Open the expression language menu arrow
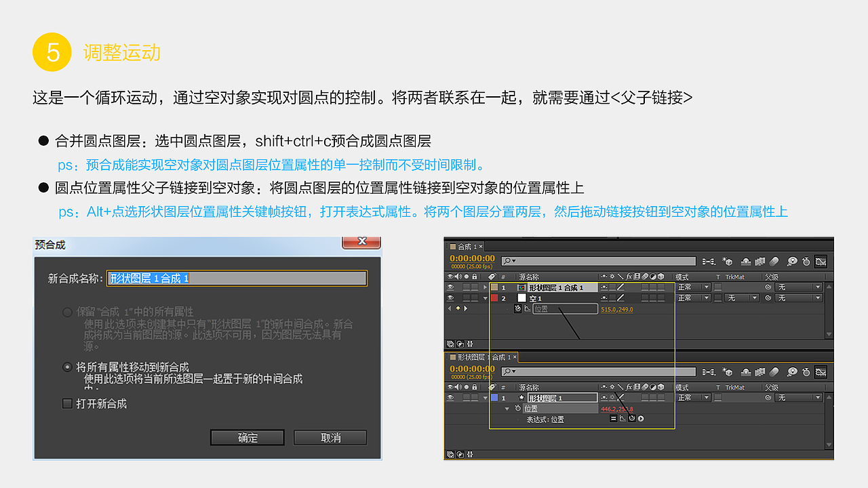This screenshot has height=488, width=868. pyautogui.click(x=641, y=418)
